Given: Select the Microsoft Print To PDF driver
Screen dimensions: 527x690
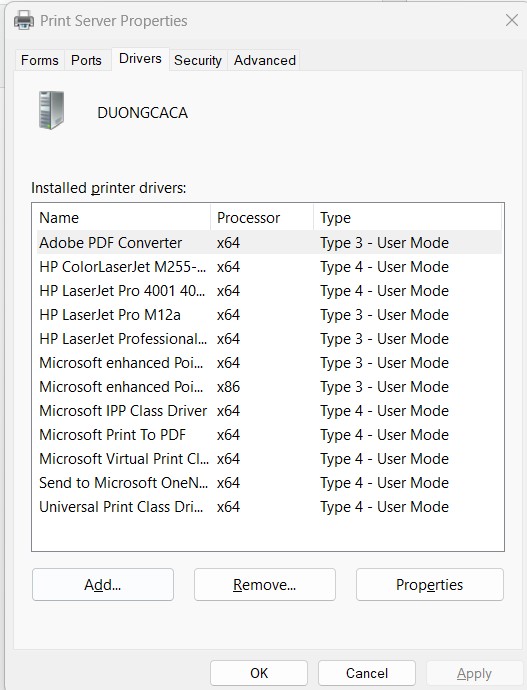Looking at the screenshot, I should point(268,435).
